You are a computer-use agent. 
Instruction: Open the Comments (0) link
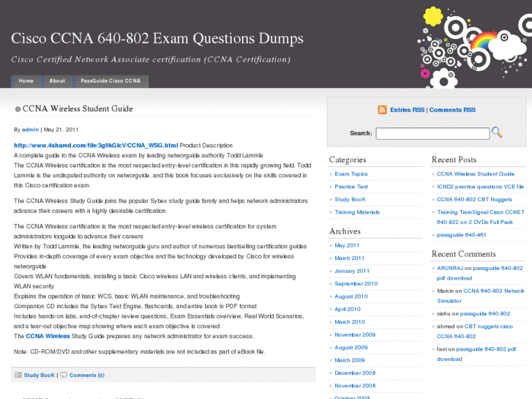87,376
